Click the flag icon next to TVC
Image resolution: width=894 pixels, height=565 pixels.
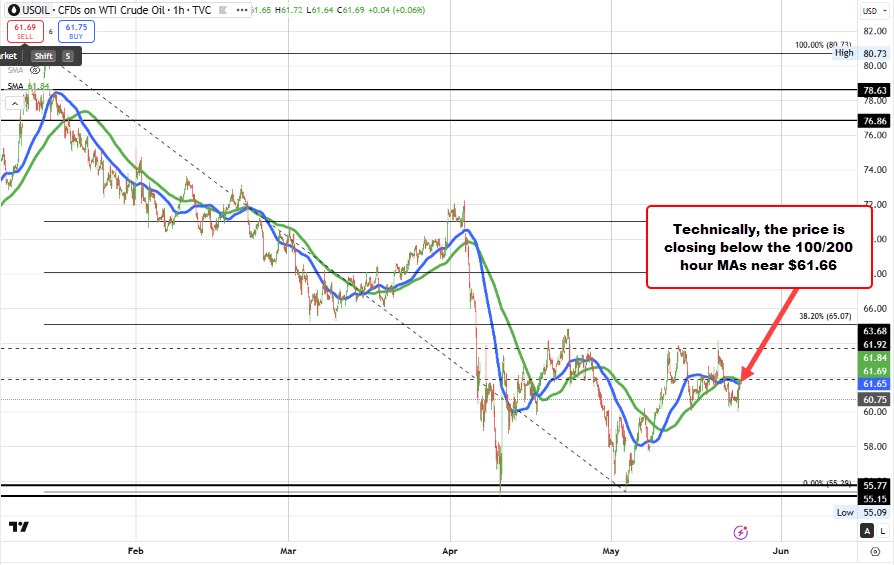click(x=223, y=11)
